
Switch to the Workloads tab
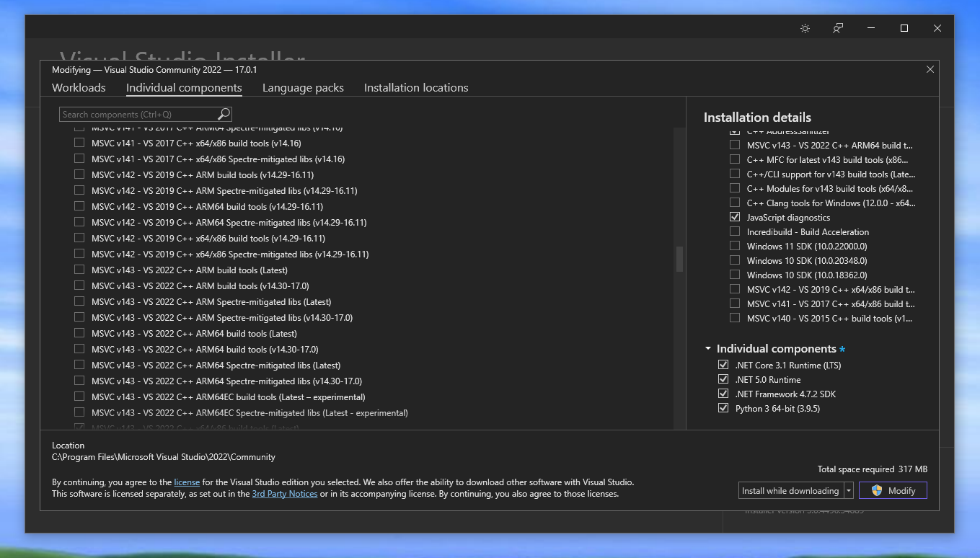78,87
